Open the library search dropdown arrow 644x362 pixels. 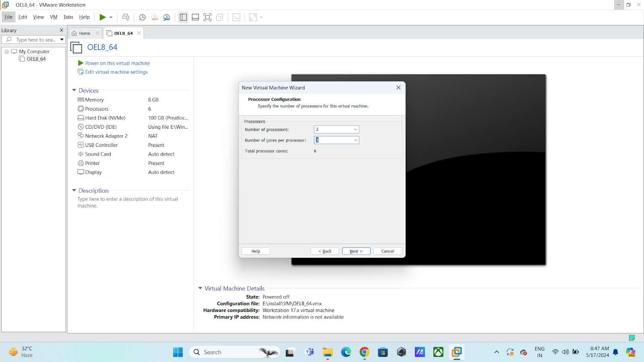click(62, 40)
